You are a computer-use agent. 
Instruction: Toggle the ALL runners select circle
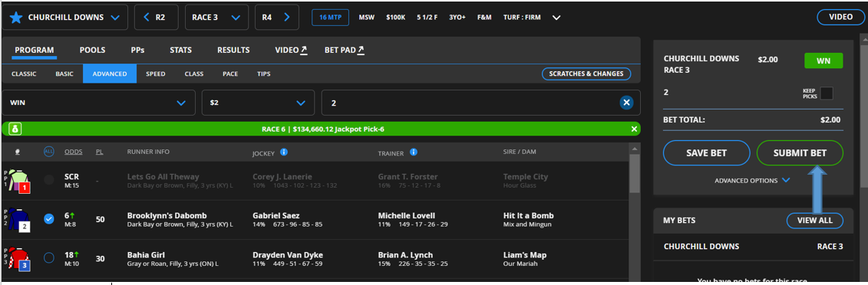point(48,152)
